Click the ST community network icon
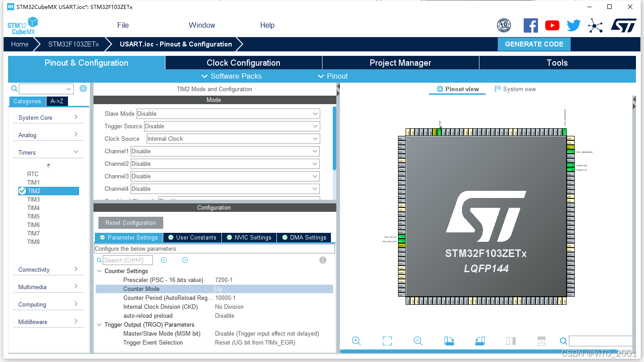 [x=595, y=25]
